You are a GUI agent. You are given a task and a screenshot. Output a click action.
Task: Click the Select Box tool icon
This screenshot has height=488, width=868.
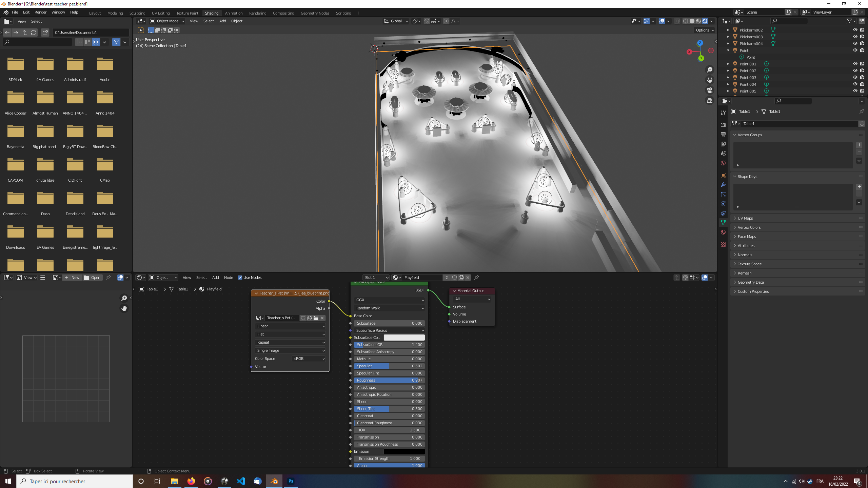coord(141,30)
